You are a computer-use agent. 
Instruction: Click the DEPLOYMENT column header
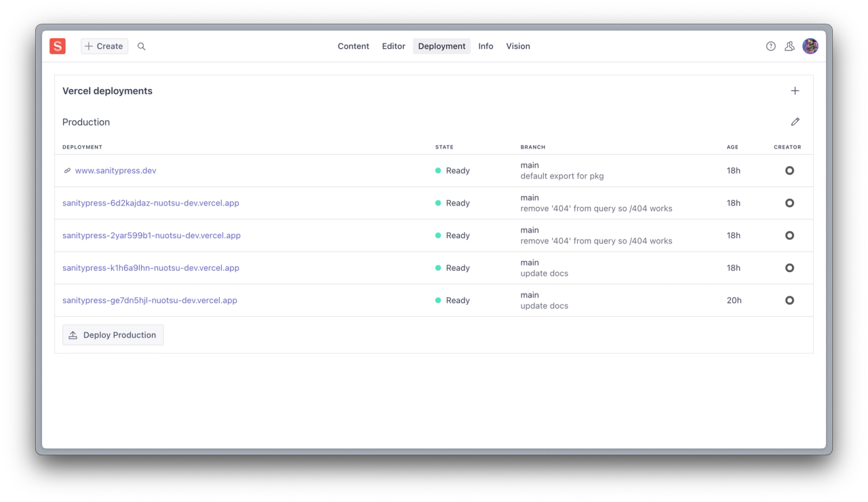pyautogui.click(x=82, y=147)
